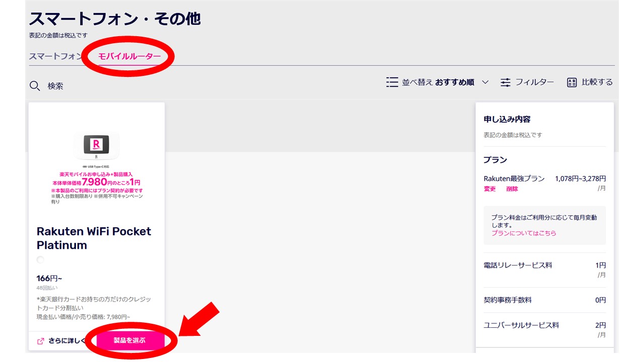The image size is (644, 362).
Task: Click the Rakuten最強プラン plan name
Action: pyautogui.click(x=514, y=178)
